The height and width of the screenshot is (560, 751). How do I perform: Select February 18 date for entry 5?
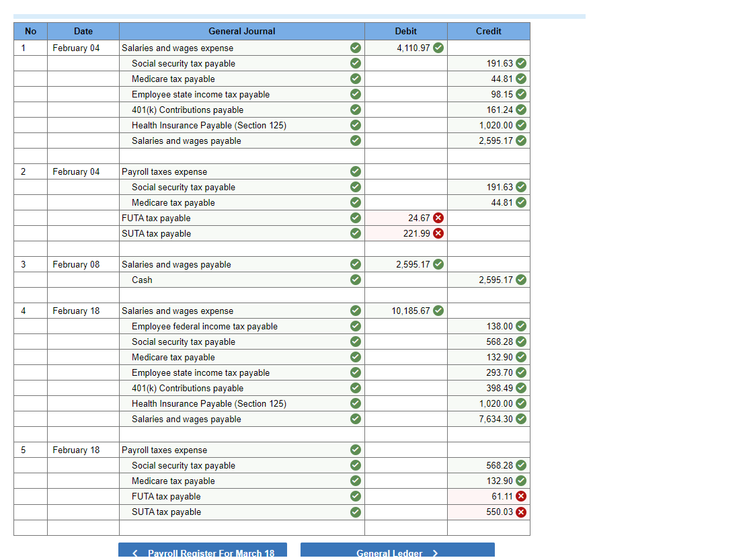click(76, 450)
